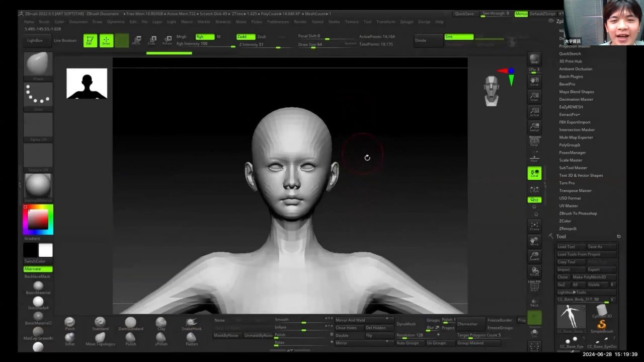Select the Pinch brush icon
This screenshot has height=362, width=644.
tap(70, 323)
